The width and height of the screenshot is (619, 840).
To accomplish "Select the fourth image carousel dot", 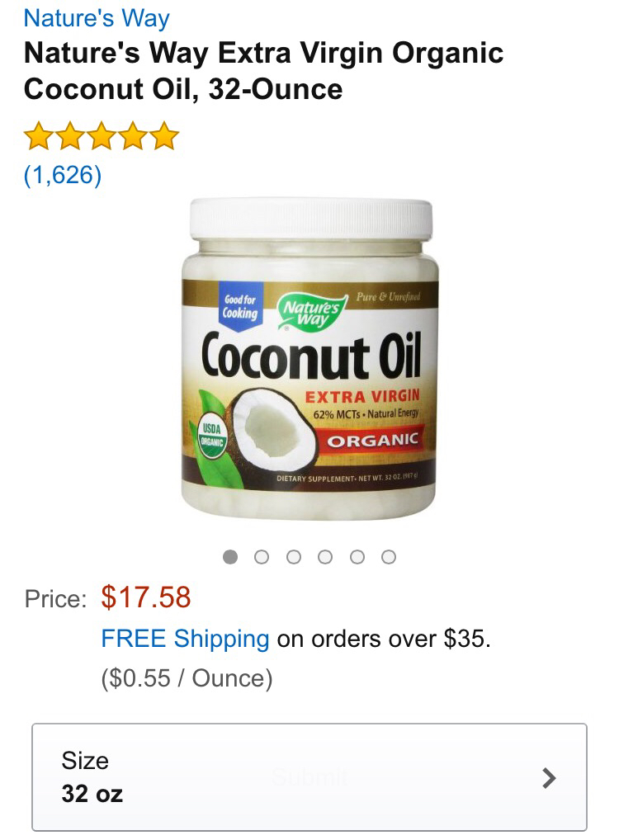I will 325,557.
